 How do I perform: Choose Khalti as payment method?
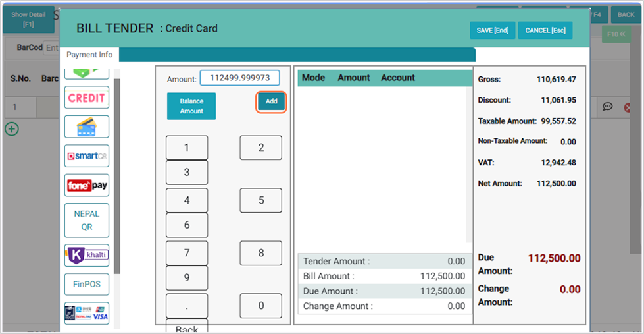point(87,255)
